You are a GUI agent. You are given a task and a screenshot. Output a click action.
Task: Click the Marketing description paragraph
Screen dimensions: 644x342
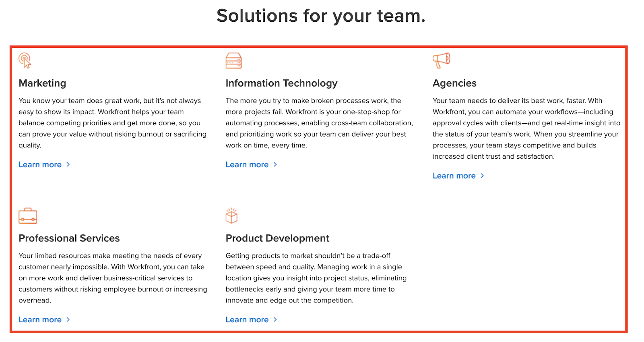(x=113, y=123)
